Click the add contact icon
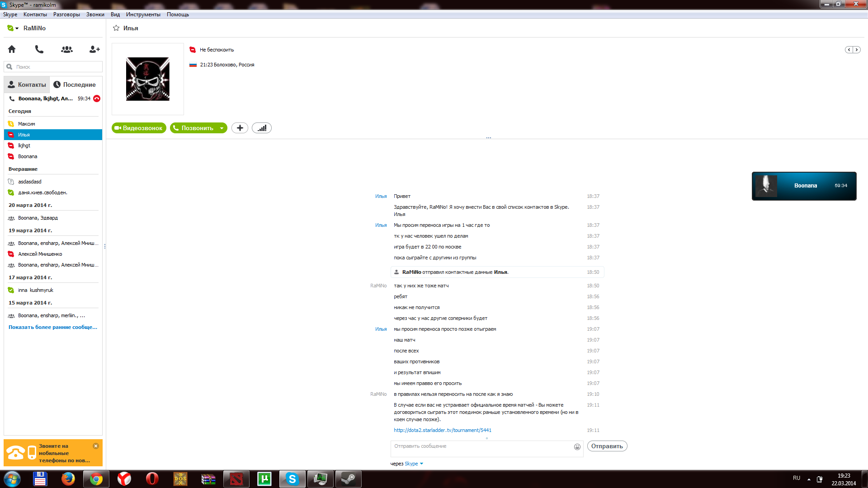 [x=94, y=49]
